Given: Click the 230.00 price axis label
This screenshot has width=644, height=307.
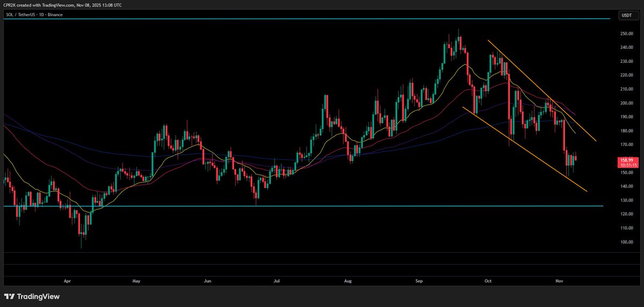Looking at the screenshot, I should (x=627, y=61).
